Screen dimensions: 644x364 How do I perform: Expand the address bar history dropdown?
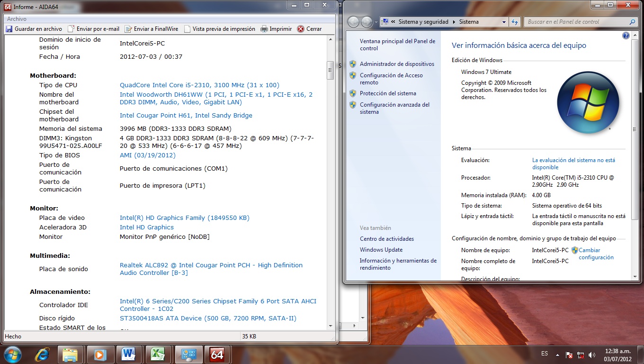(504, 22)
